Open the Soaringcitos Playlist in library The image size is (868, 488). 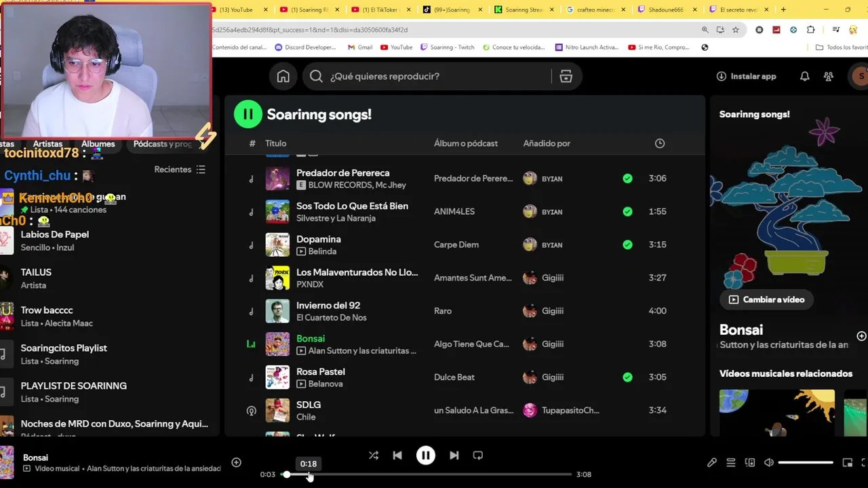click(x=64, y=348)
